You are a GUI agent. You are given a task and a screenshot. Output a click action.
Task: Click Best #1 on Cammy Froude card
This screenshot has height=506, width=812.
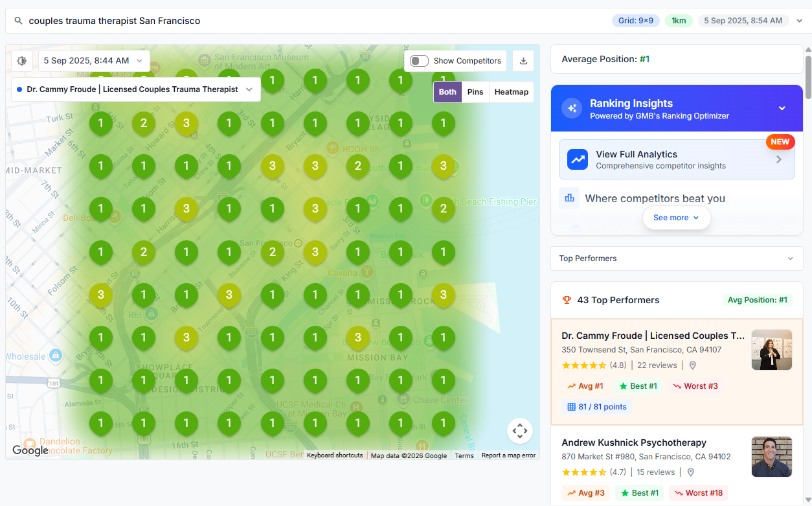638,386
